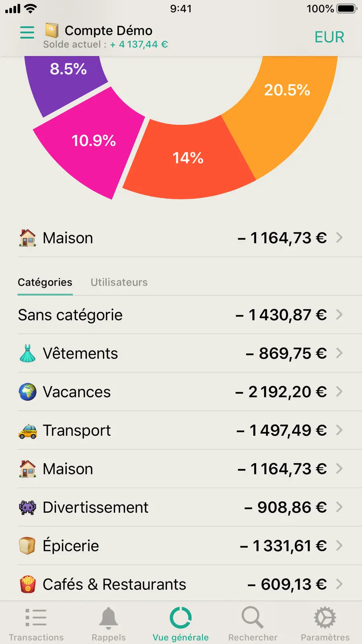
Task: Tap the Vêtements dress icon
Action: [28, 353]
